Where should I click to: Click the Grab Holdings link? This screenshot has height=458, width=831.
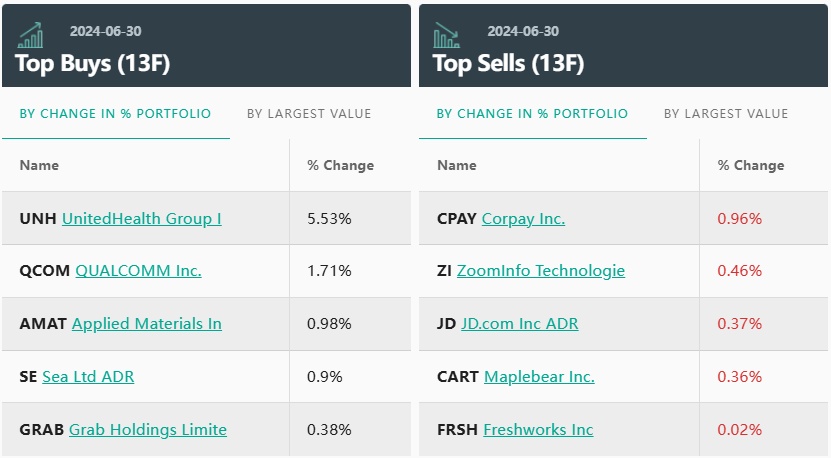148,430
